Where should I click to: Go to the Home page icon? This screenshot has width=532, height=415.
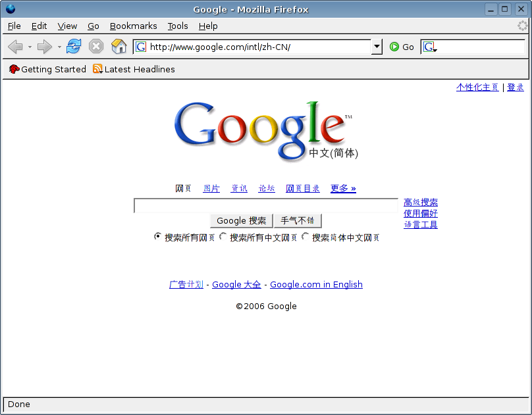click(x=119, y=47)
